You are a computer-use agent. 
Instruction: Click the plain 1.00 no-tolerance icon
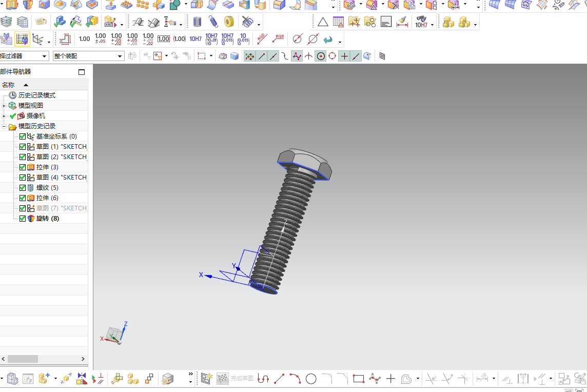click(84, 38)
